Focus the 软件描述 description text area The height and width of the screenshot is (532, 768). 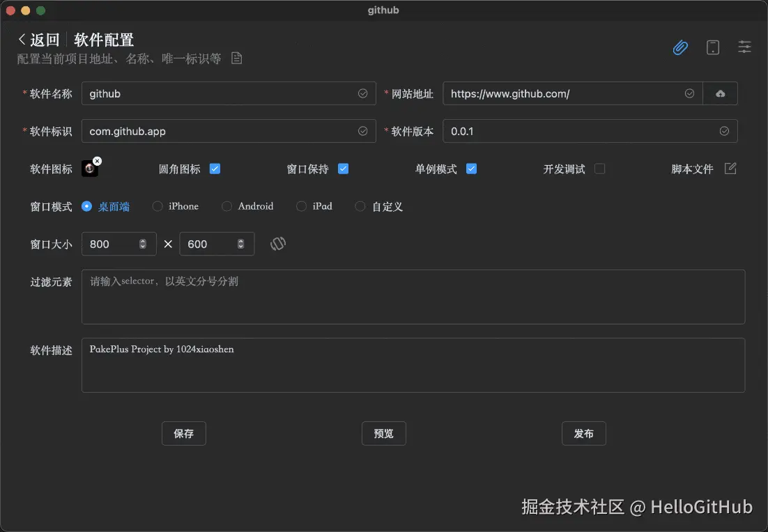pos(413,365)
